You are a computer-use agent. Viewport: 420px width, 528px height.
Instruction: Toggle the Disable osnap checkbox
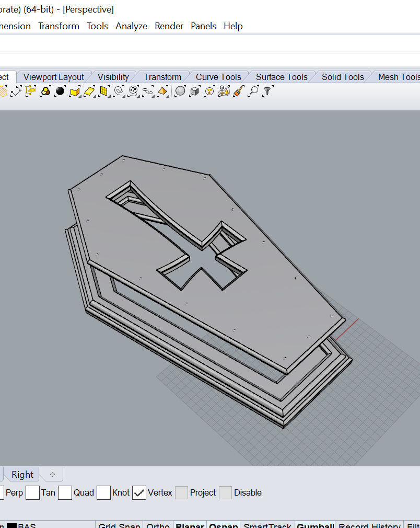click(x=226, y=492)
